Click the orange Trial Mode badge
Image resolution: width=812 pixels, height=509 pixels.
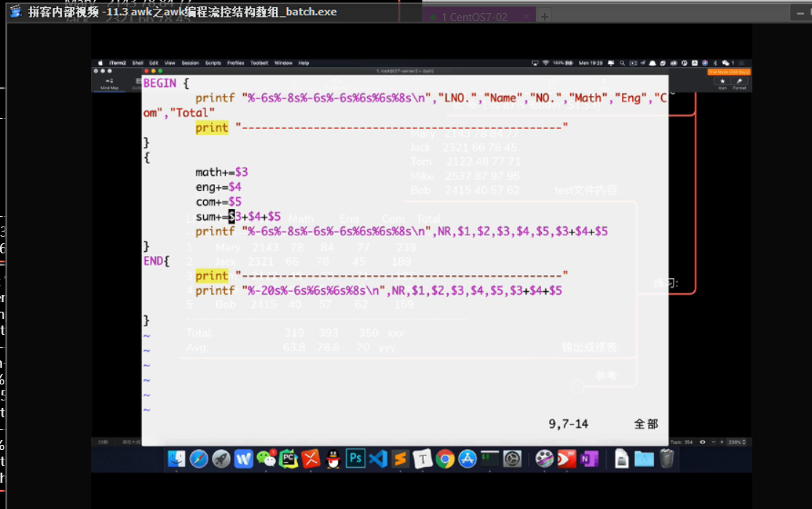coord(729,72)
